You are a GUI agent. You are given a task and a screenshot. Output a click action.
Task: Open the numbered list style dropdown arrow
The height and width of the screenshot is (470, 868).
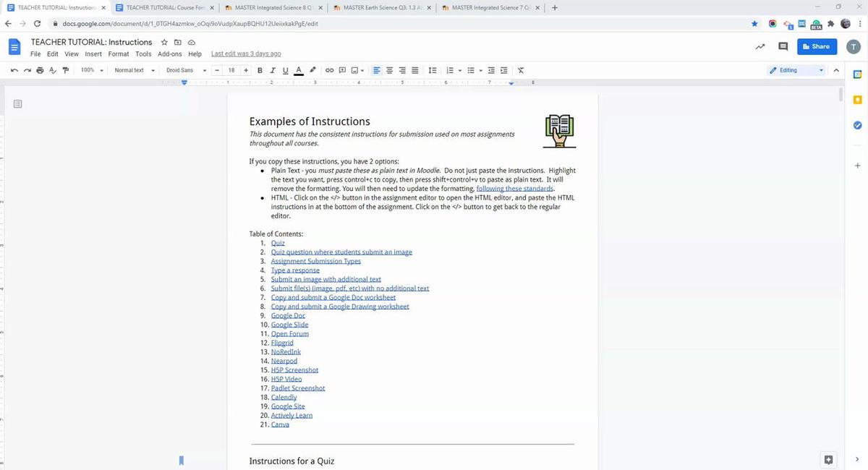coord(459,70)
